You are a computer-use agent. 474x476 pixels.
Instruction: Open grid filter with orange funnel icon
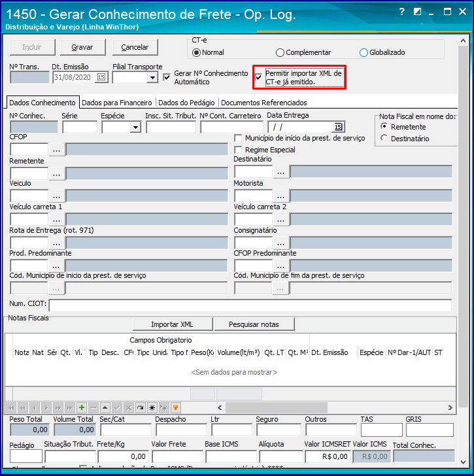pyautogui.click(x=176, y=408)
